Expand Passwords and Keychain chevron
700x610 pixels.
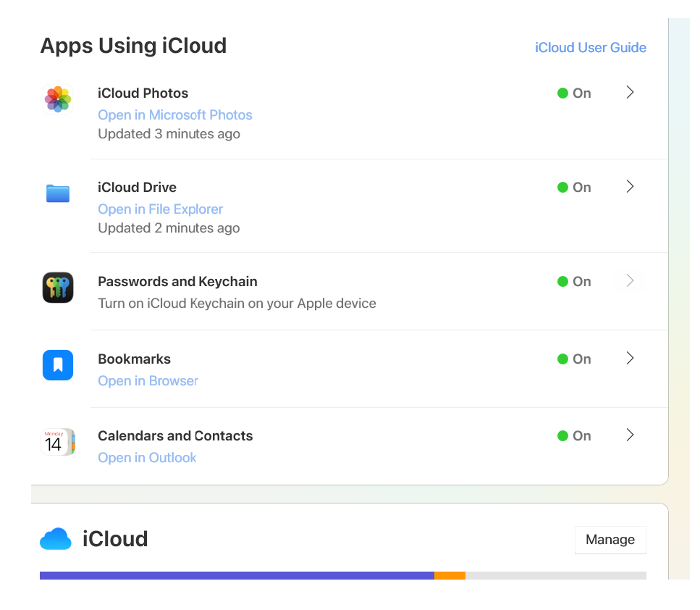tap(630, 280)
